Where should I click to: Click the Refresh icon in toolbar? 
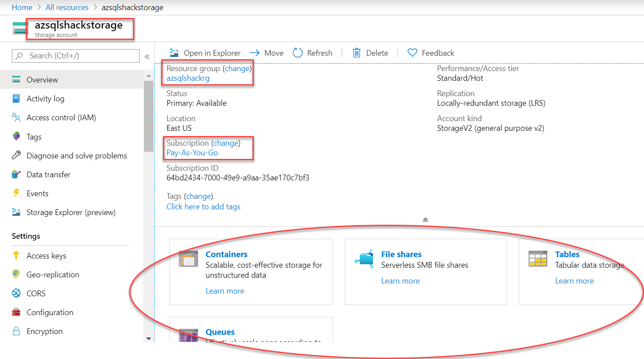coord(298,53)
